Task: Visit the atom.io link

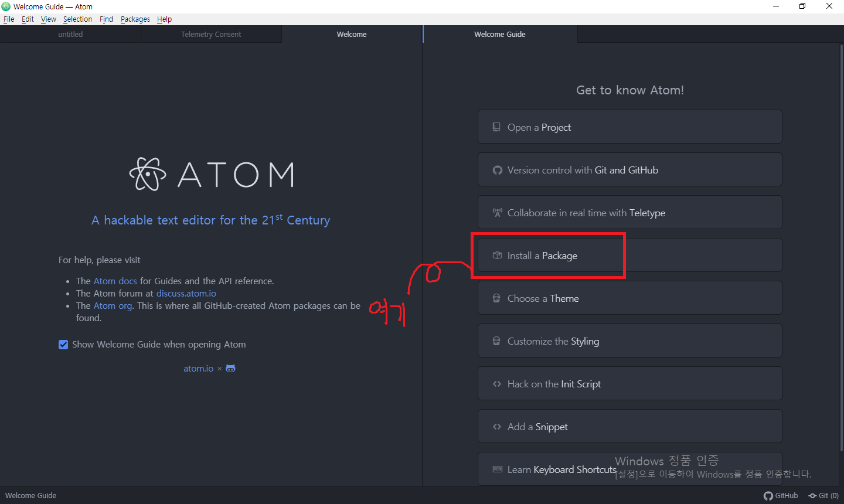Action: pos(199,369)
